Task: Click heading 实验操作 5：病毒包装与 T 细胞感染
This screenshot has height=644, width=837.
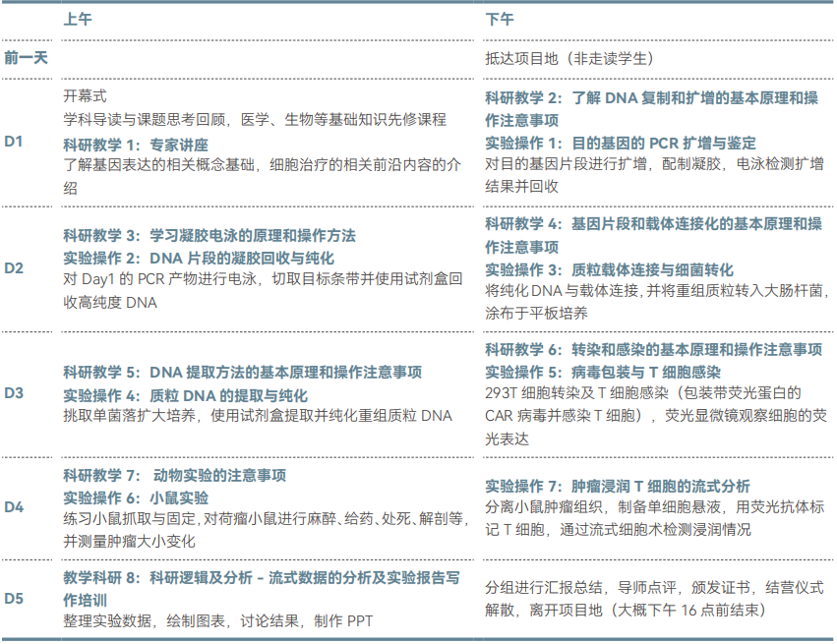Action: [x=603, y=373]
